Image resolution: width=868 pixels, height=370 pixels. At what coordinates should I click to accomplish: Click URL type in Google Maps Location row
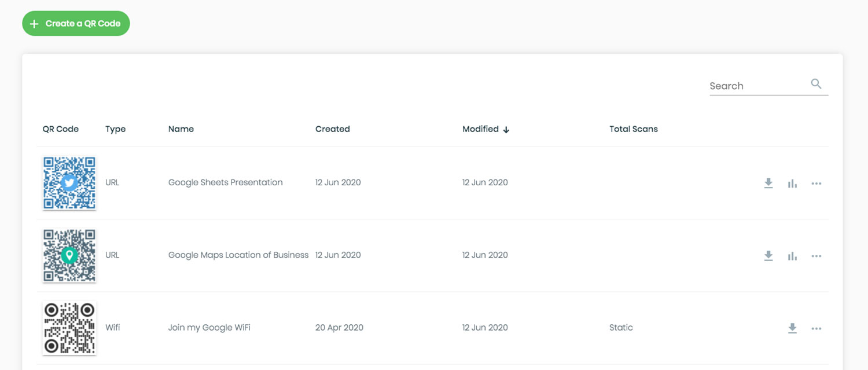coord(112,255)
